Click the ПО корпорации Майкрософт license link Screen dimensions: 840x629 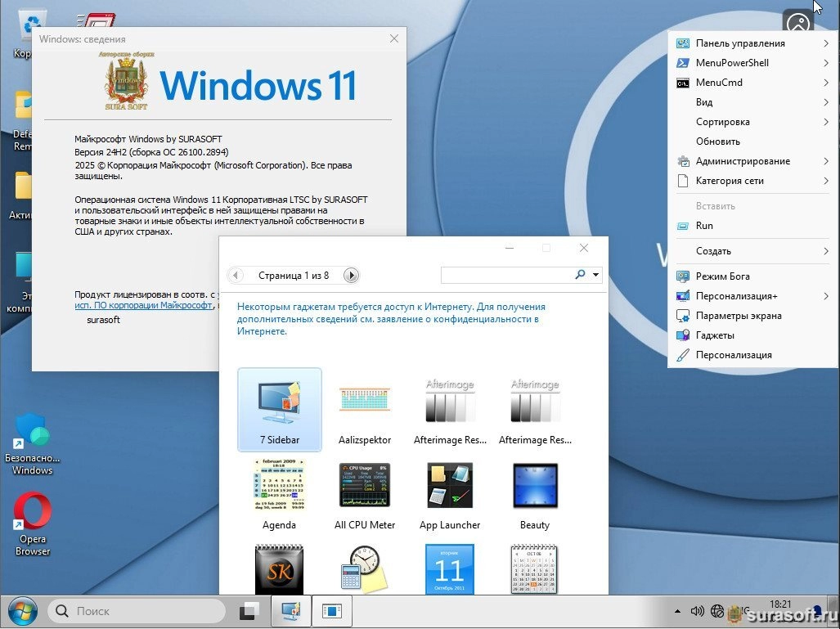coord(143,305)
